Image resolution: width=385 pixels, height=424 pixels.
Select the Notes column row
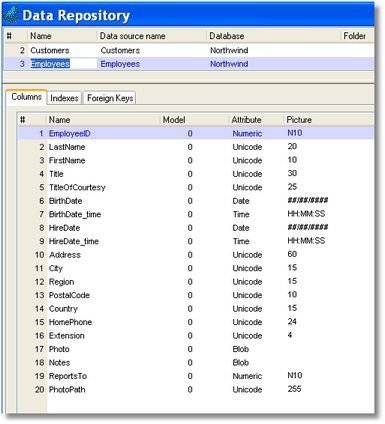[196, 363]
